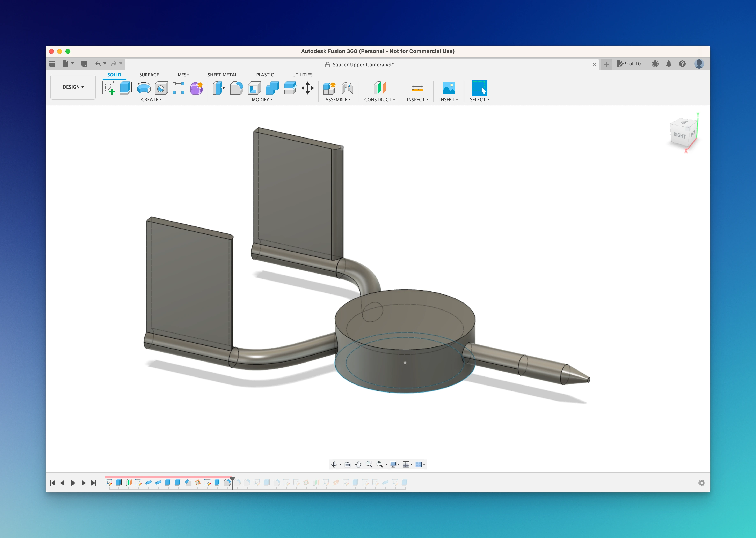Click the Rectangular Pattern tool
The height and width of the screenshot is (538, 756).
coord(179,88)
